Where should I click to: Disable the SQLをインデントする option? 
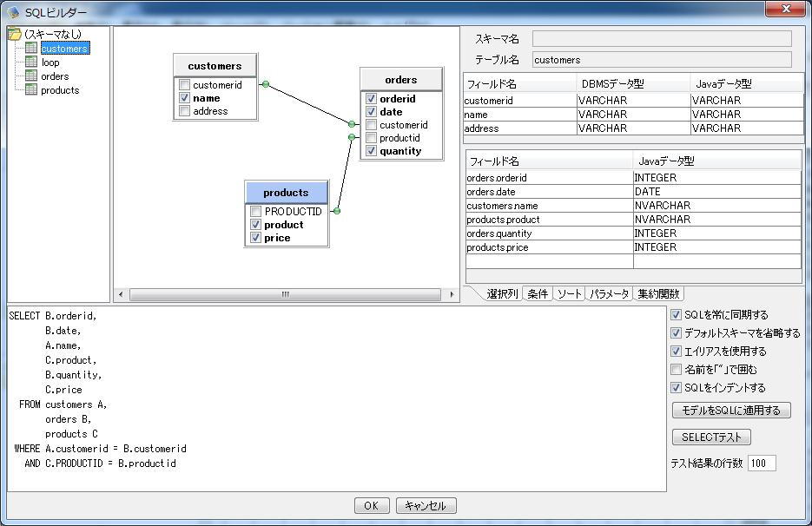675,385
